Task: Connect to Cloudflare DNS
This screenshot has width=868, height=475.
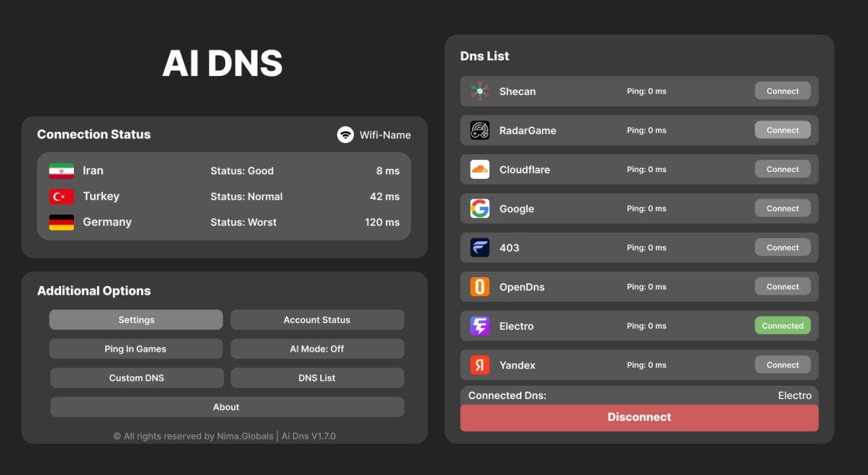Action: click(783, 169)
